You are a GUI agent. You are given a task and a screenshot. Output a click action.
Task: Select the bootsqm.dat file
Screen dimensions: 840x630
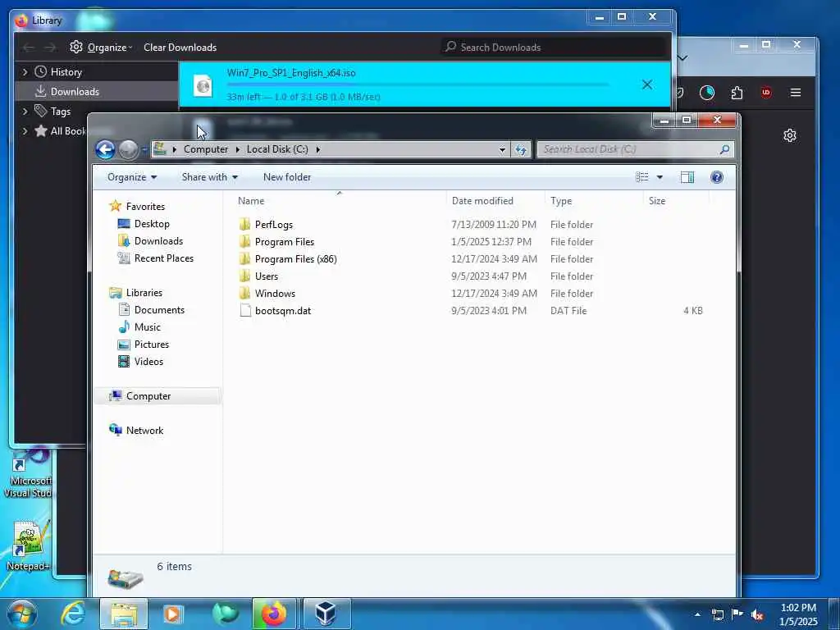pos(283,311)
